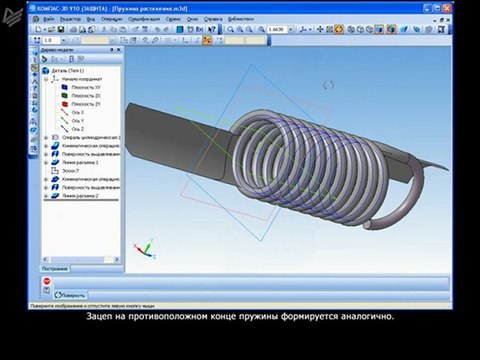This screenshot has height=360, width=480.
Task: Click the tree scrollbar right arrow
Action: pos(116,259)
